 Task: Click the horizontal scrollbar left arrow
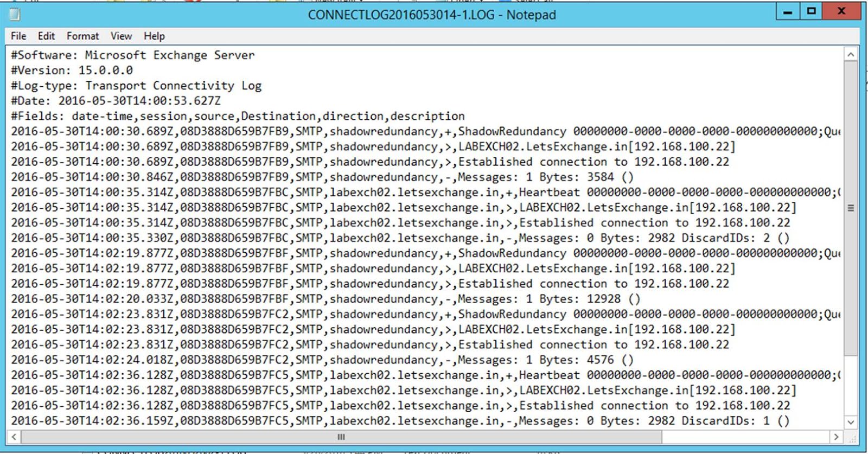(x=14, y=437)
